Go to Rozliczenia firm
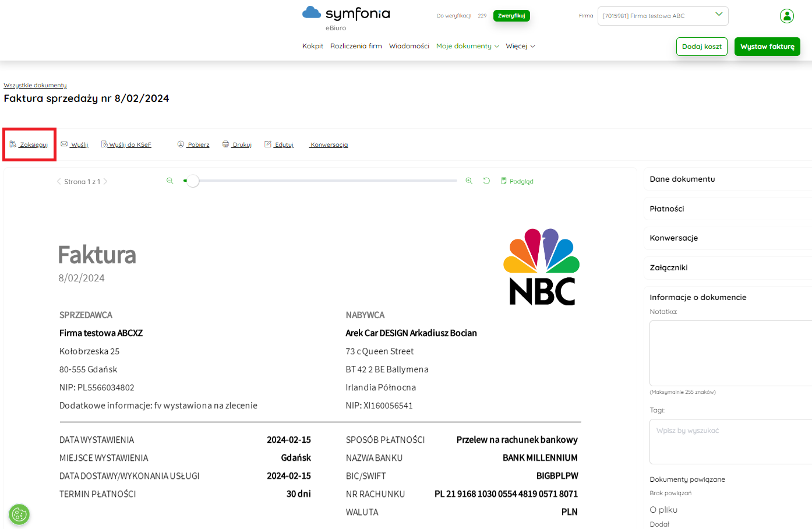Screen dimensions: 812x529 356,46
